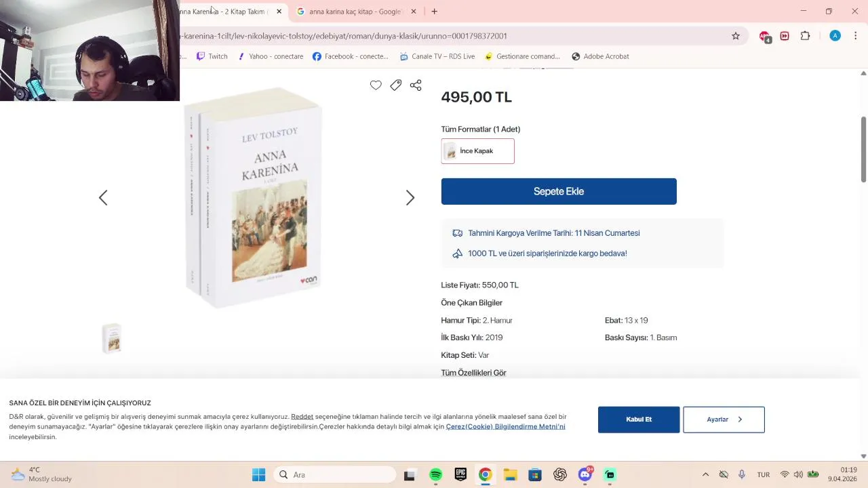The image size is (868, 488).
Task: Open the Chrome extensions puzzle icon
Action: [x=806, y=36]
